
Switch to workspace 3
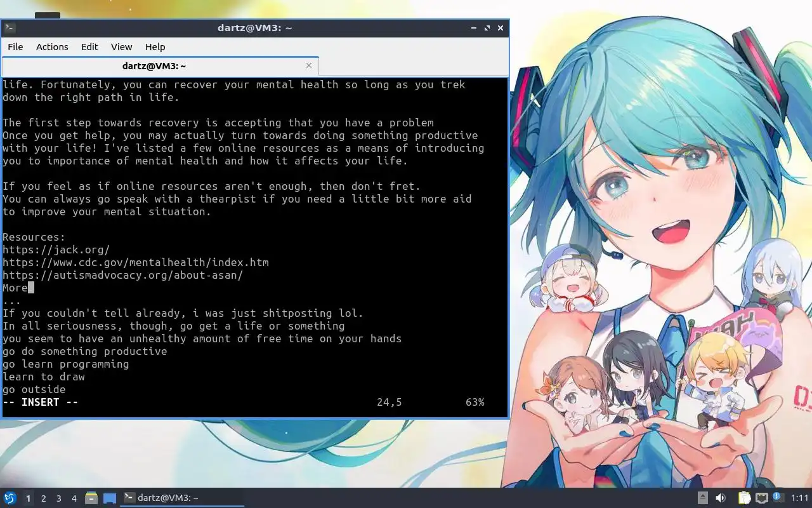pos(59,498)
